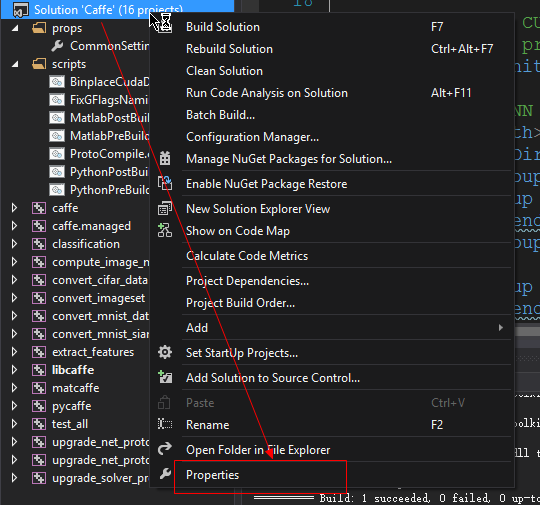The image size is (540, 505).
Task: Click the matcaffe project icon
Action: [x=39, y=388]
